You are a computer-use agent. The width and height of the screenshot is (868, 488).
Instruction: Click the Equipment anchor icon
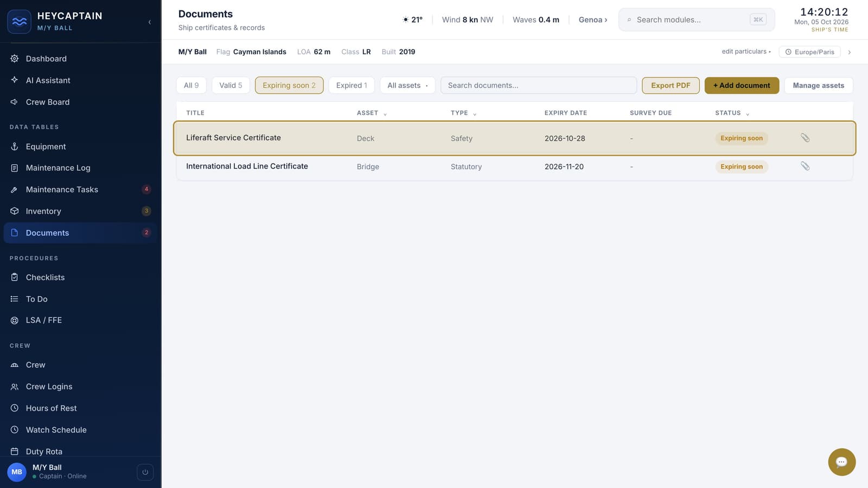click(x=15, y=146)
